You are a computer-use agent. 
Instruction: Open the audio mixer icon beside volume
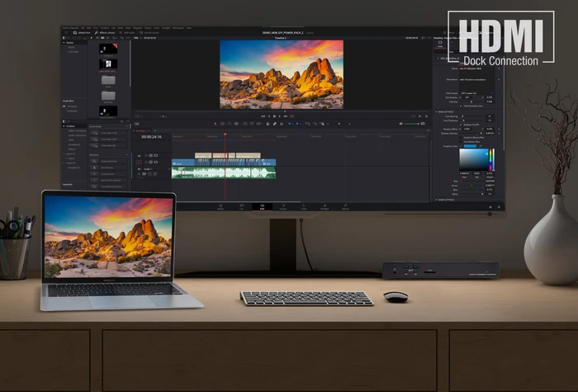[423, 124]
